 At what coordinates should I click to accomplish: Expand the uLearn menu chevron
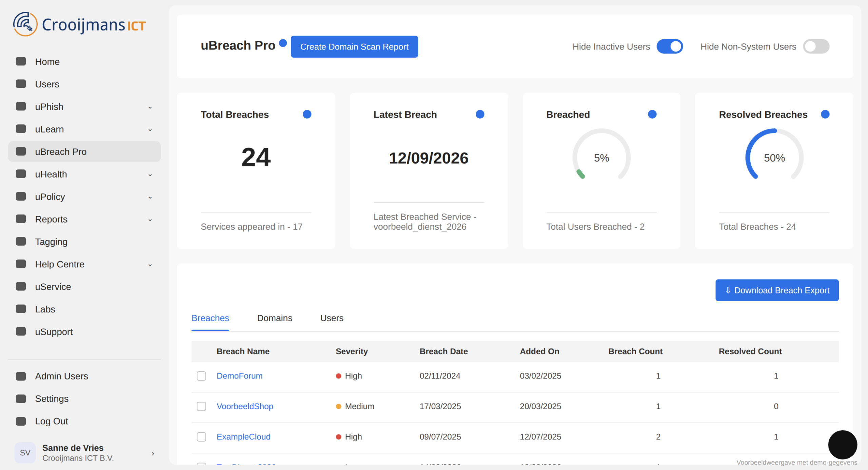150,130
